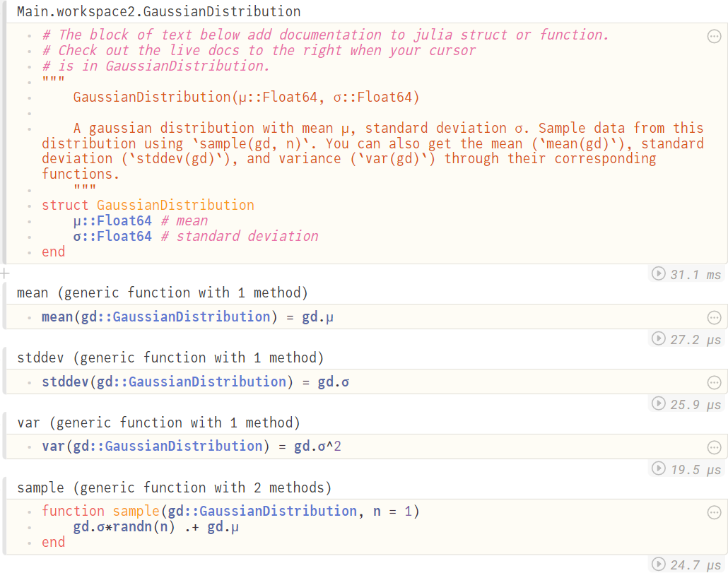Run the var function cell

pyautogui.click(x=657, y=468)
